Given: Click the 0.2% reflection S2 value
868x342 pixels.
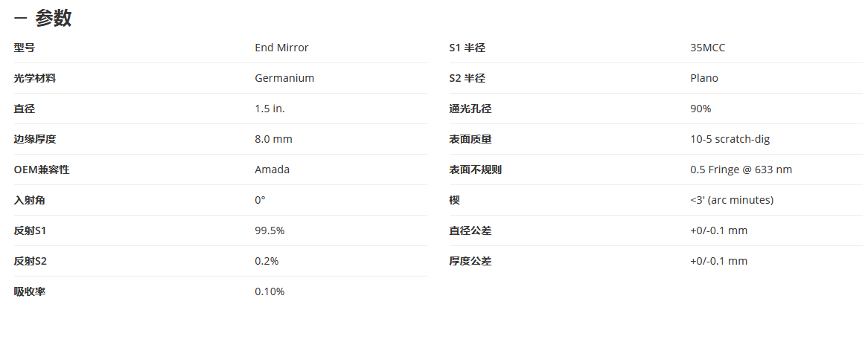Looking at the screenshot, I should (x=267, y=261).
